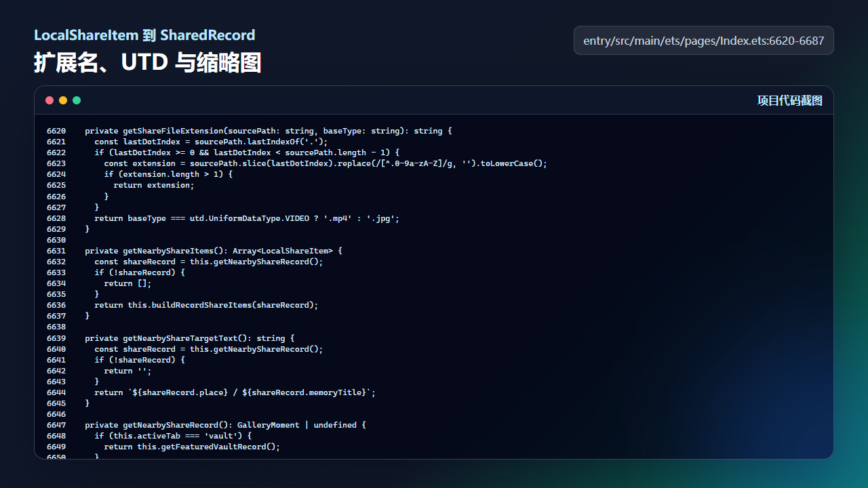Screen dimensions: 868x488
Task: Click the if (!shareRecord) on line 6641
Action: pyautogui.click(x=140, y=360)
